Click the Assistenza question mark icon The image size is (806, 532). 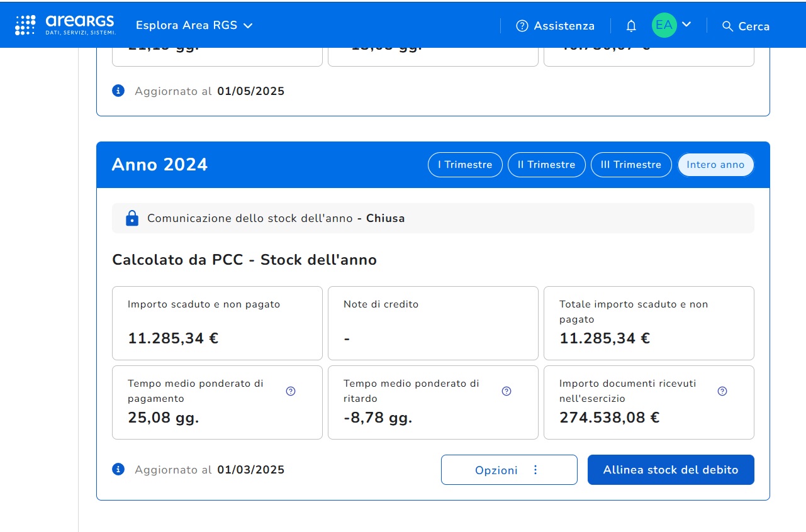522,26
